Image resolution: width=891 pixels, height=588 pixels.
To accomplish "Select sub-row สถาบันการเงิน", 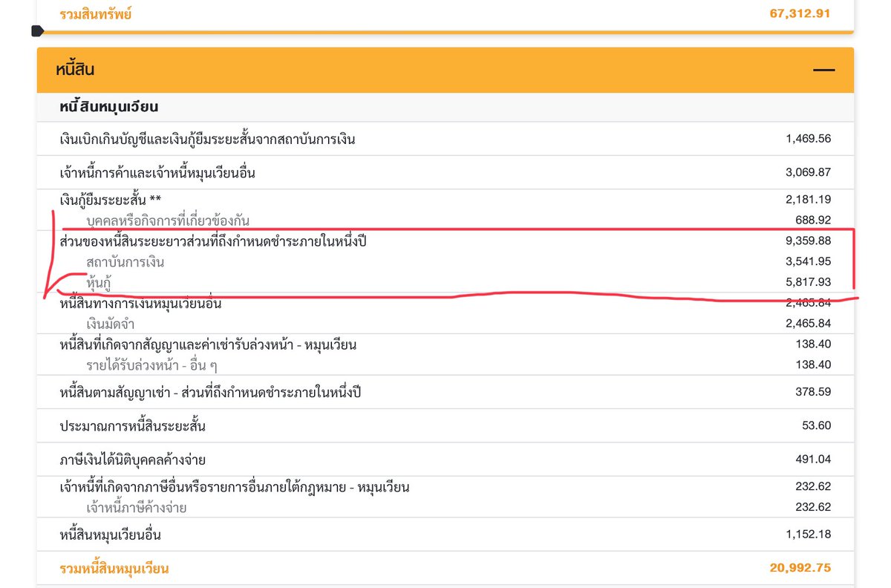I will [x=446, y=262].
